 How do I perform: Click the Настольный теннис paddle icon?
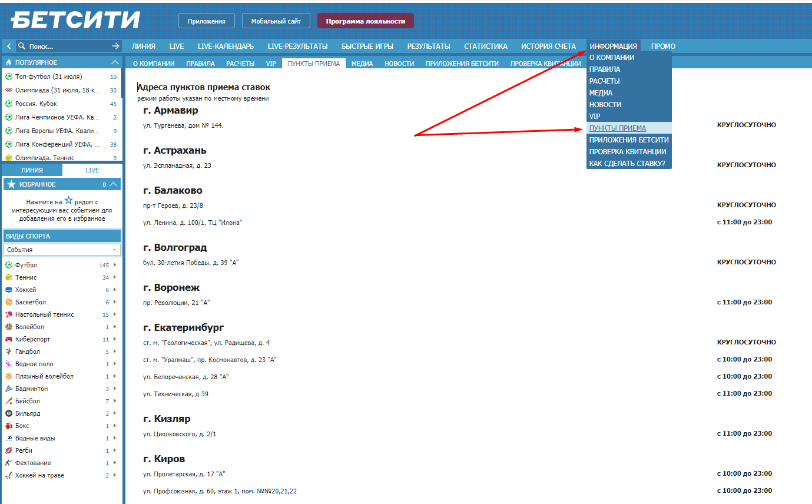click(x=9, y=314)
